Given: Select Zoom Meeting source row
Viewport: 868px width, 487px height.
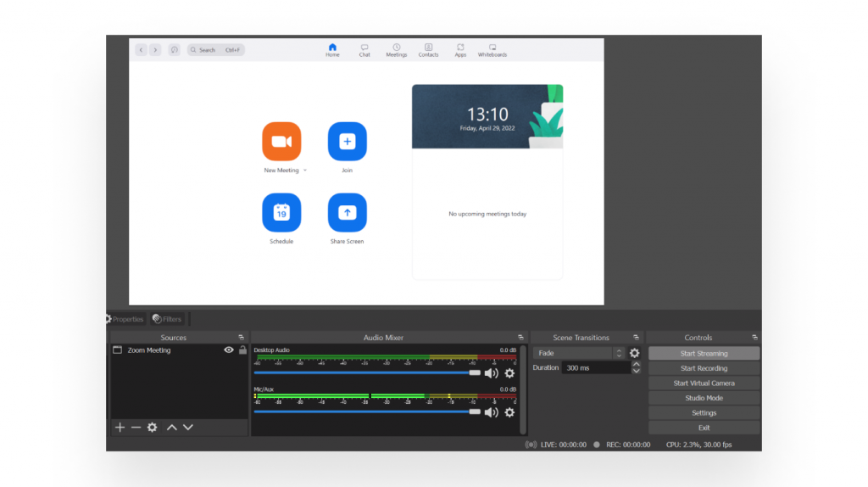Looking at the screenshot, I should 179,350.
